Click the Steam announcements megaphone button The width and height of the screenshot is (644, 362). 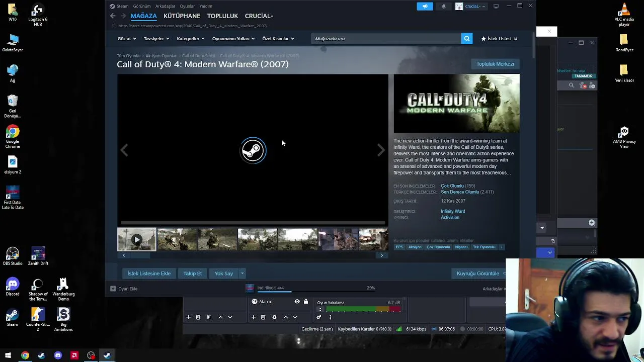425,6
